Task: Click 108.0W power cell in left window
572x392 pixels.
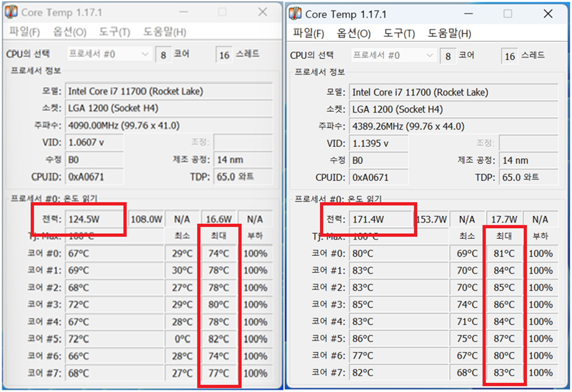Action: point(146,219)
